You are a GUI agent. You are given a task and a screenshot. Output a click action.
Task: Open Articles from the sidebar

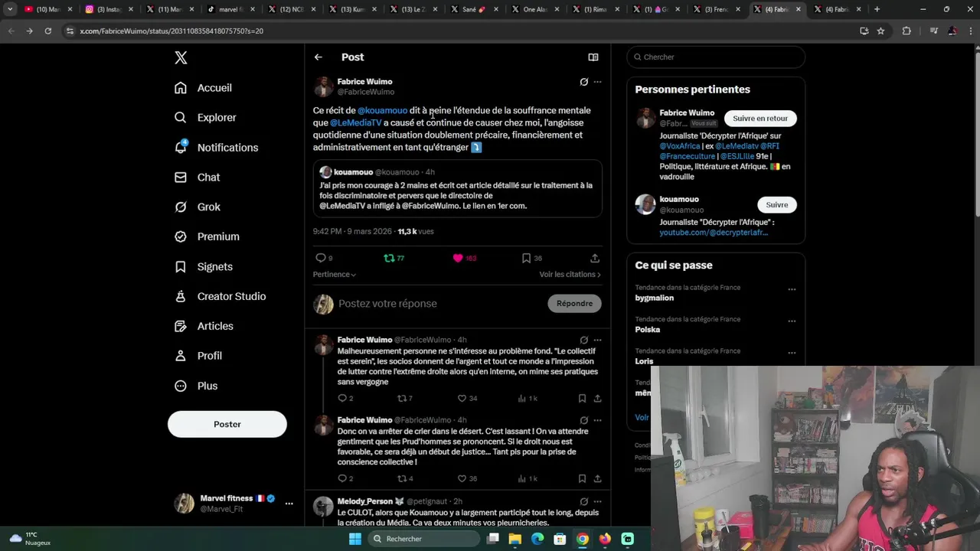click(204, 327)
